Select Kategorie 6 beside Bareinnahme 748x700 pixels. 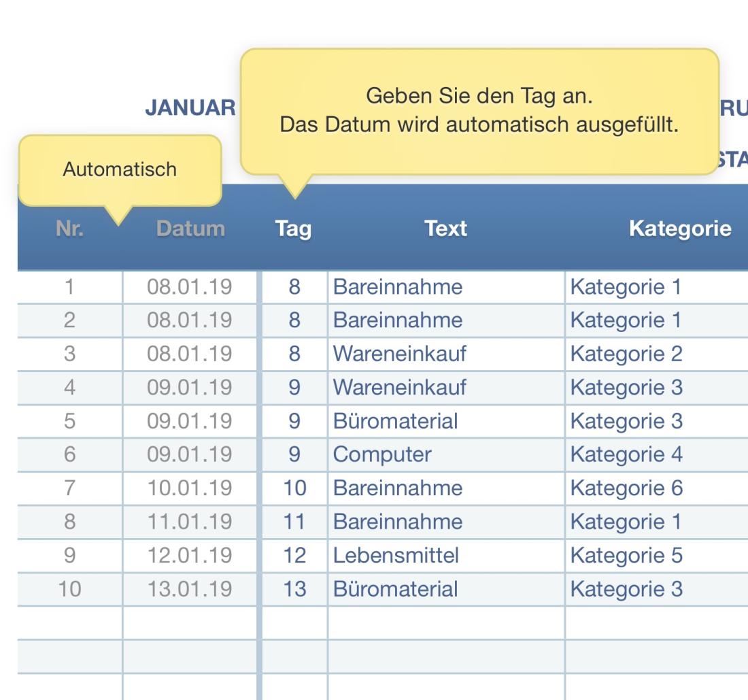[x=626, y=488]
